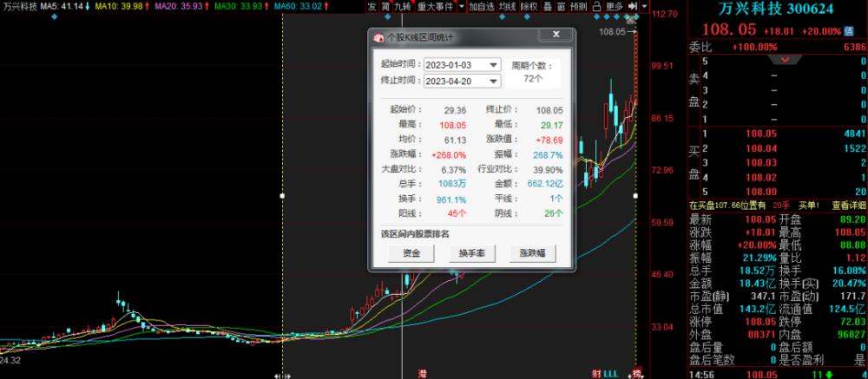Open 重大事件 from the toolbar

coord(435,6)
